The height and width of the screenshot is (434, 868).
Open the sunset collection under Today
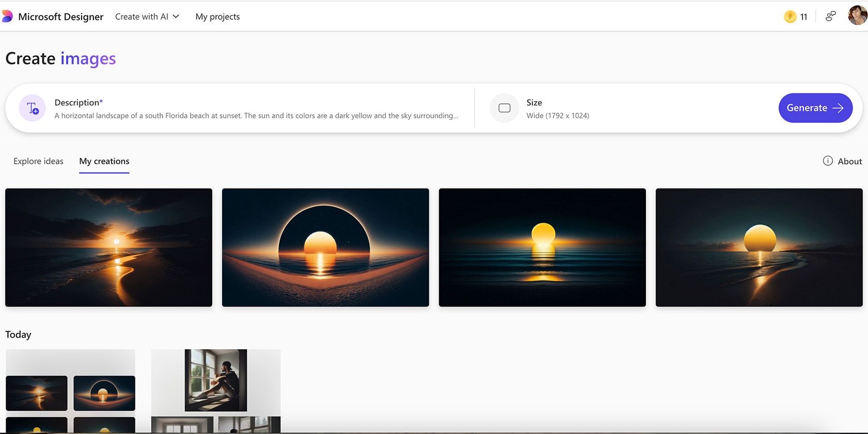pyautogui.click(x=70, y=392)
